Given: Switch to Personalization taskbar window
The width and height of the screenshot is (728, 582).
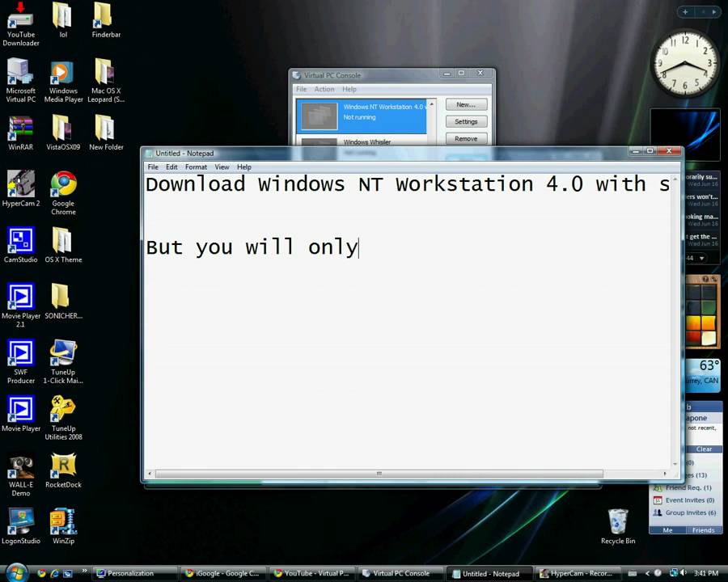Looking at the screenshot, I should 135,573.
